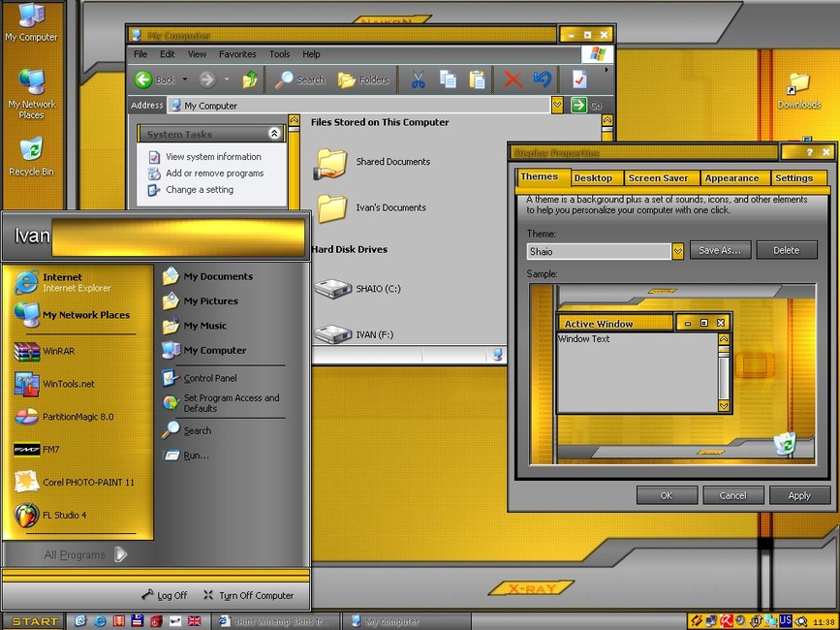Image resolution: width=840 pixels, height=630 pixels.
Task: Launch PartitionMagic 8.0
Action: click(64, 417)
